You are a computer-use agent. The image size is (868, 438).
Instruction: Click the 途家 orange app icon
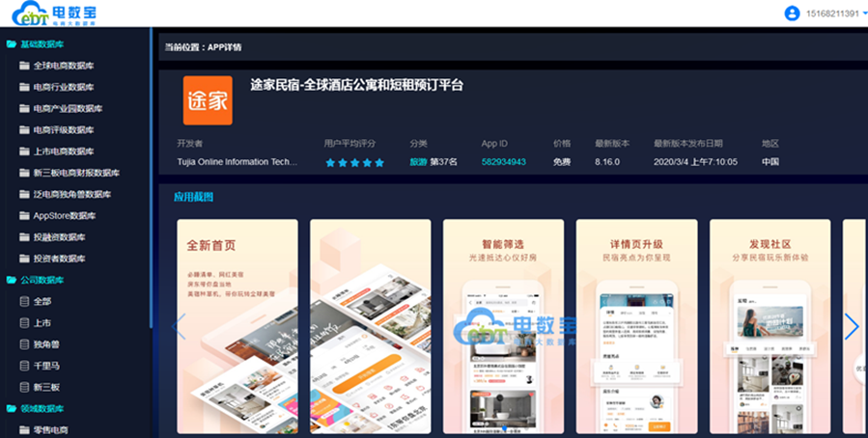(208, 100)
